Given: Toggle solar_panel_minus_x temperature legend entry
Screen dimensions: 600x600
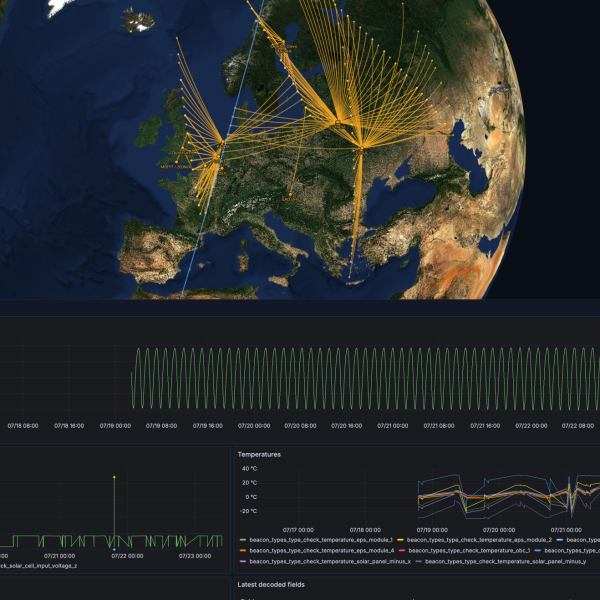Looking at the screenshot, I should click(x=330, y=561).
